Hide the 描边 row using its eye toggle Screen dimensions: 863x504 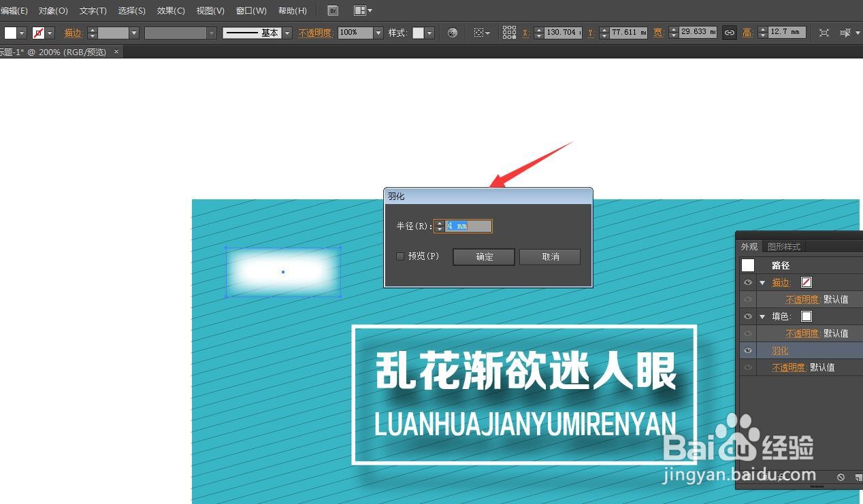(x=747, y=282)
